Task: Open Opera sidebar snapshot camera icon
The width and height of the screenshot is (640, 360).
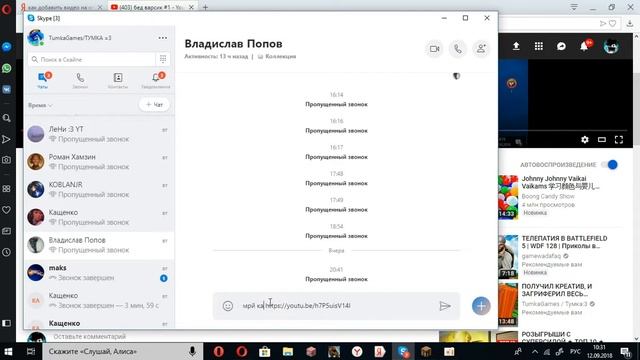Action: point(7,160)
